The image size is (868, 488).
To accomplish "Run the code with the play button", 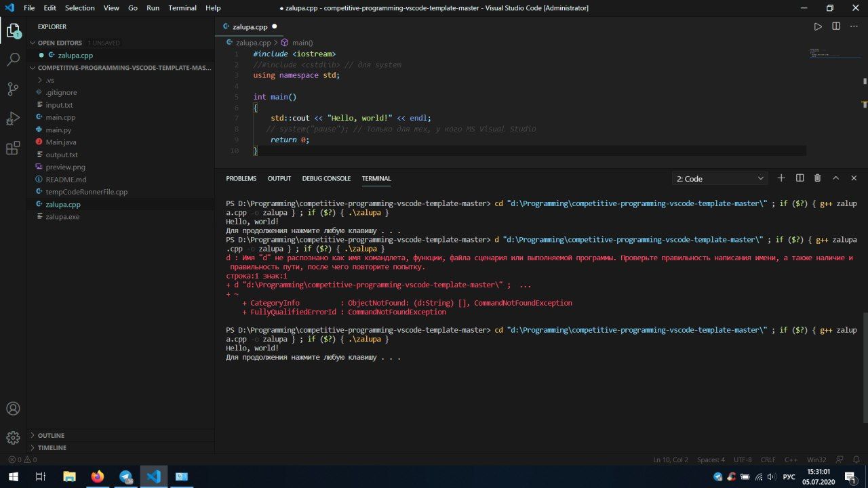I will pos(818,26).
